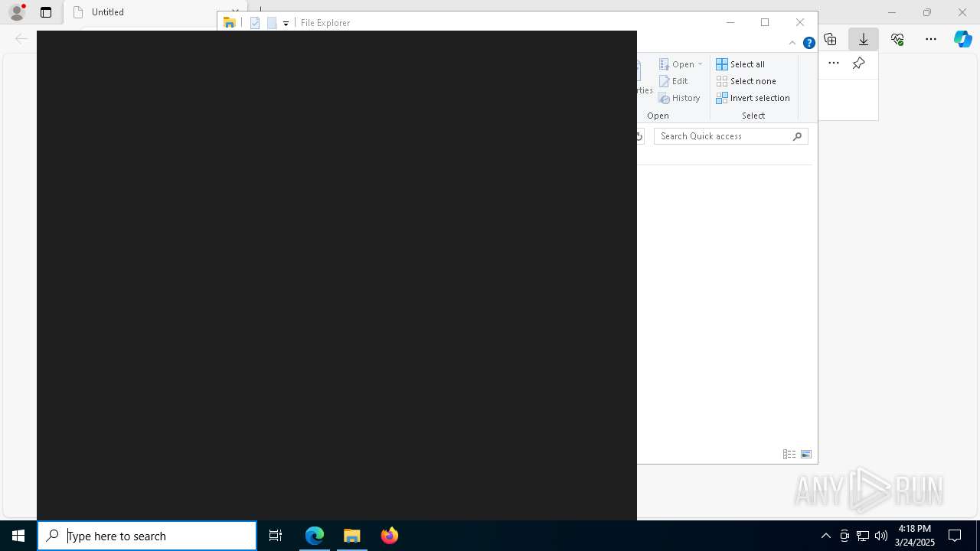
Task: Expand Customize Quick Access Toolbar dropdown
Action: (286, 24)
